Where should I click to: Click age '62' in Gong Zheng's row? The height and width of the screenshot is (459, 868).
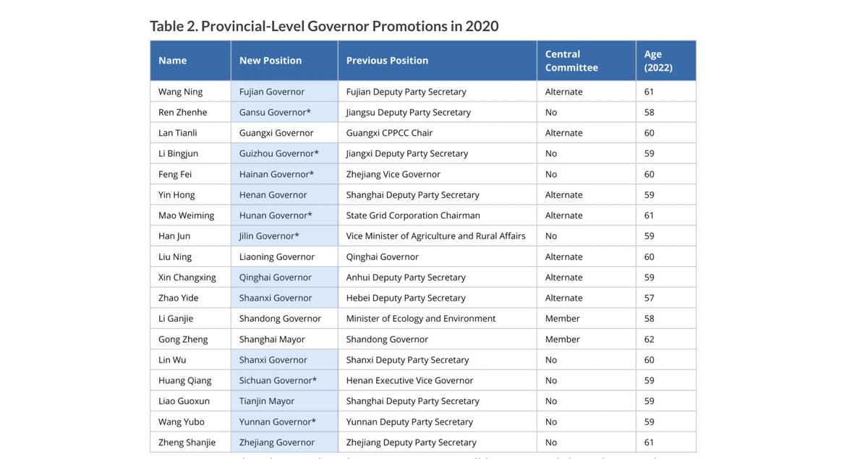tap(650, 339)
